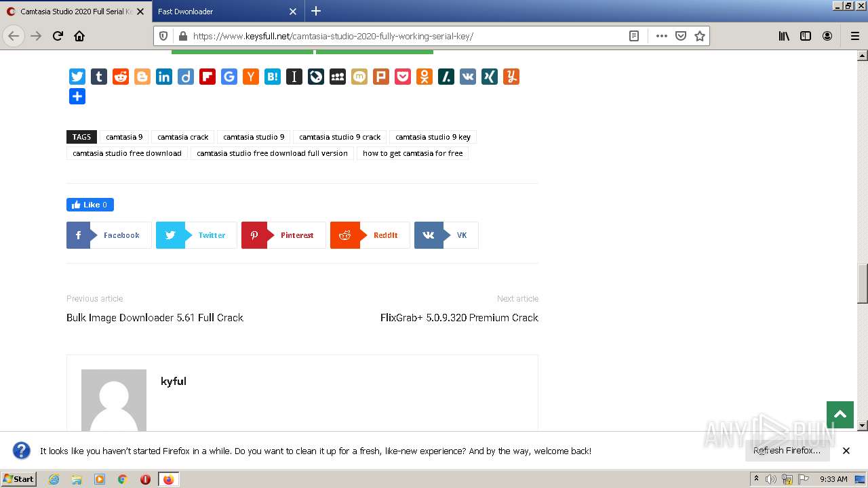Share via the Diigo icon

(x=186, y=77)
